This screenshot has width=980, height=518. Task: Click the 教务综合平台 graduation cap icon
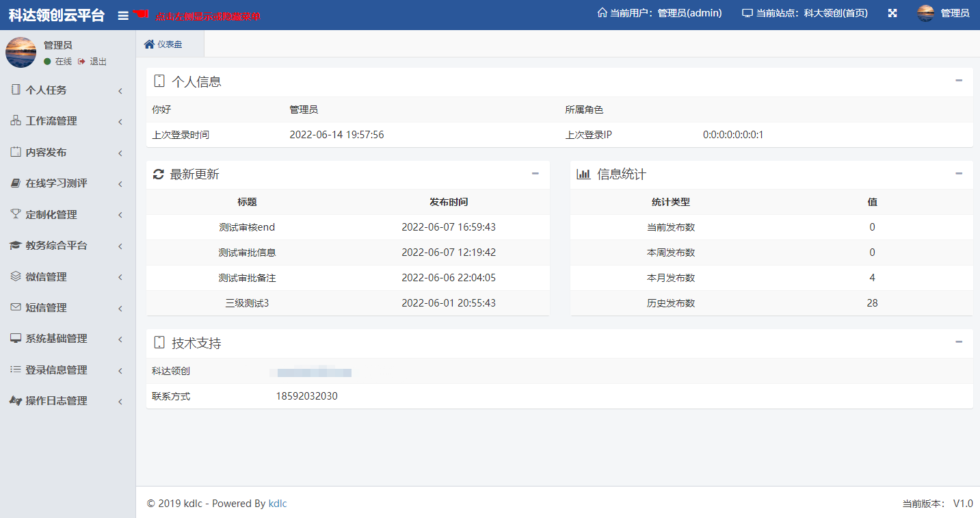[15, 245]
